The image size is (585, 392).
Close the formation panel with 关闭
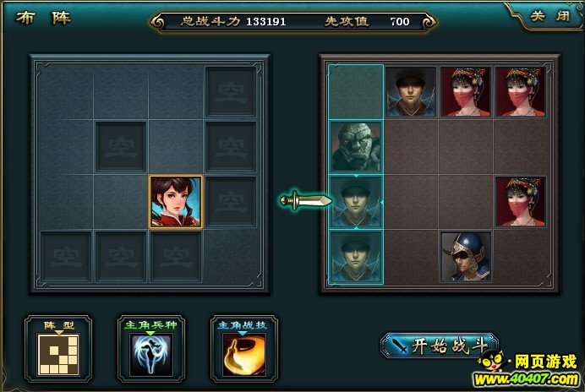tap(550, 16)
